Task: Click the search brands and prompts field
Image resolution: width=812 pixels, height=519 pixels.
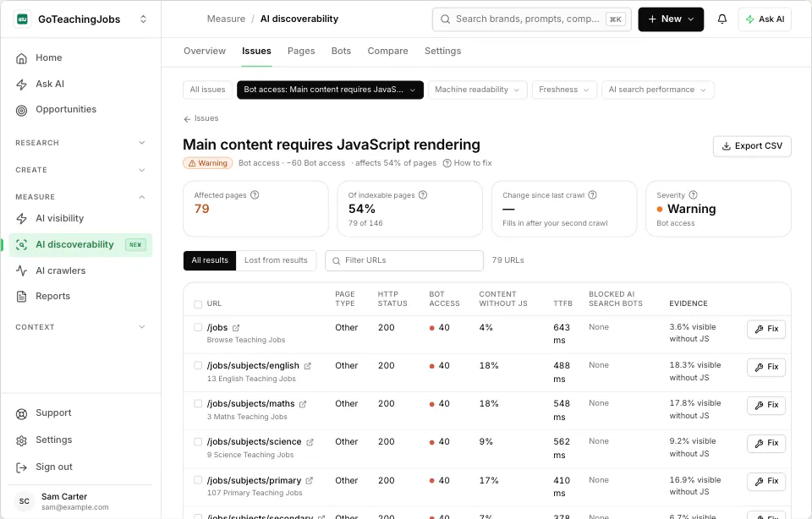Action: (x=531, y=19)
